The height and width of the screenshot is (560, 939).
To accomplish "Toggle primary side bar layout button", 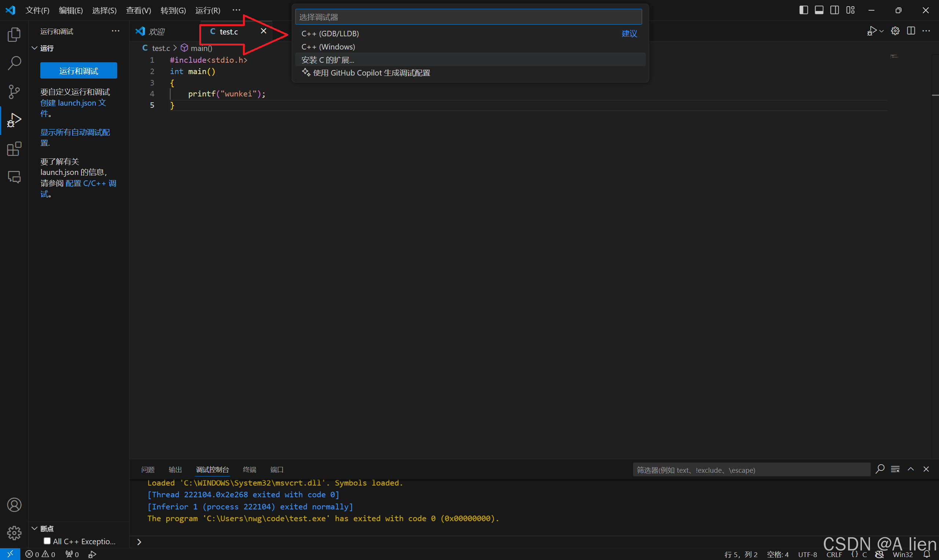I will pos(804,10).
